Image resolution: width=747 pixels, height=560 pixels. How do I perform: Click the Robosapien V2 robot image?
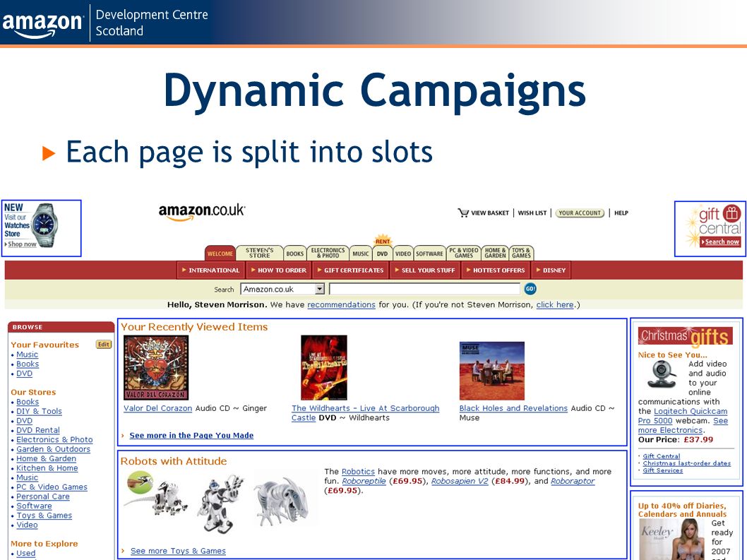[220, 503]
